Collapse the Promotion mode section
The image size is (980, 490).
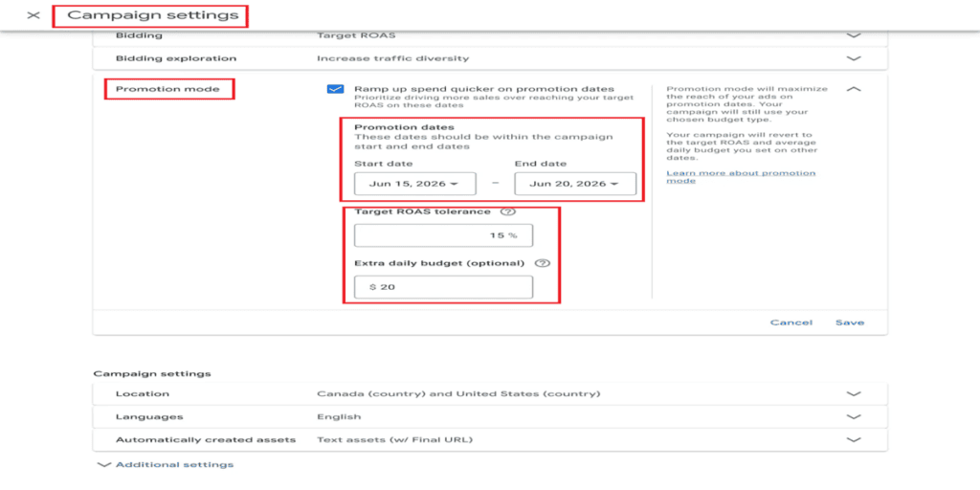(853, 89)
